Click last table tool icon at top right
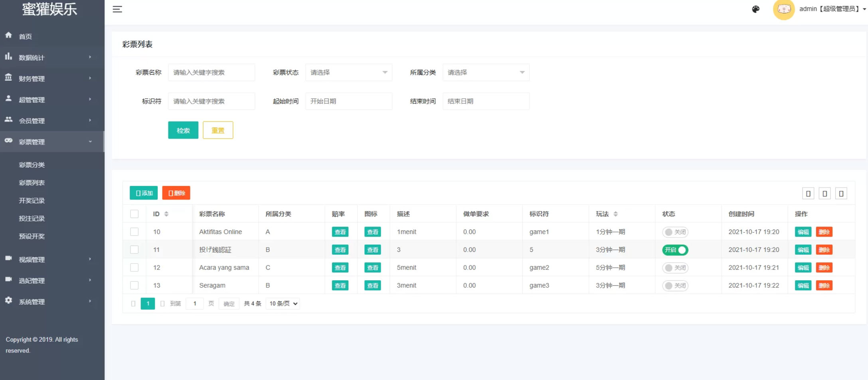The image size is (868, 380). click(841, 194)
